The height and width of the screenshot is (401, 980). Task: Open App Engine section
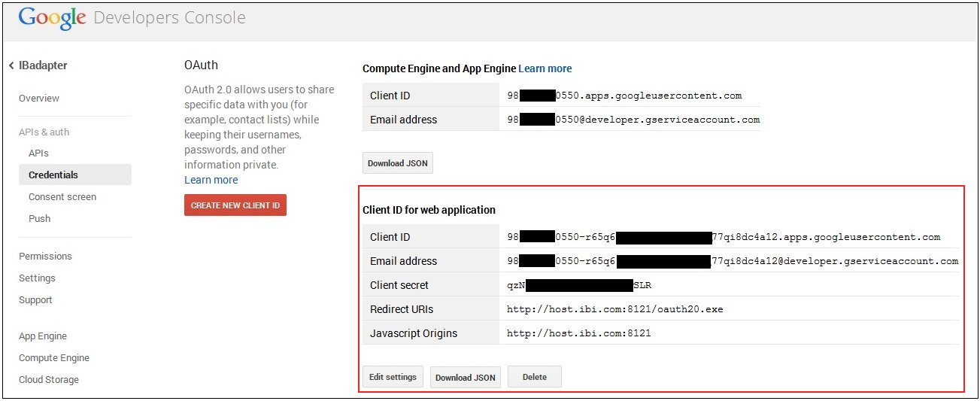tap(43, 336)
